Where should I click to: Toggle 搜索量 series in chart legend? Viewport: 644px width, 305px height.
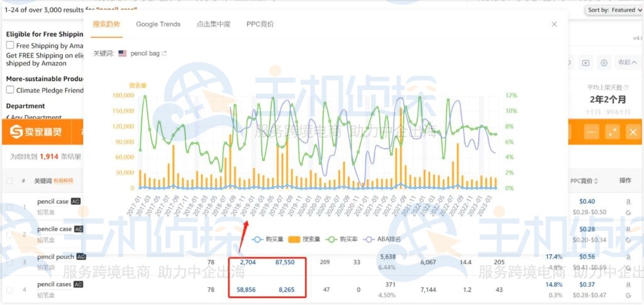(305, 239)
